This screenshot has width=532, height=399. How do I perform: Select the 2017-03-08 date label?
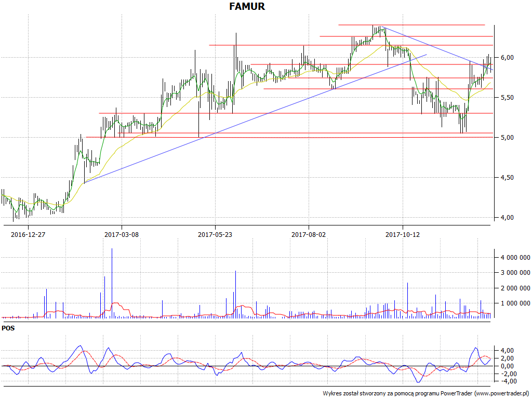tap(122, 234)
